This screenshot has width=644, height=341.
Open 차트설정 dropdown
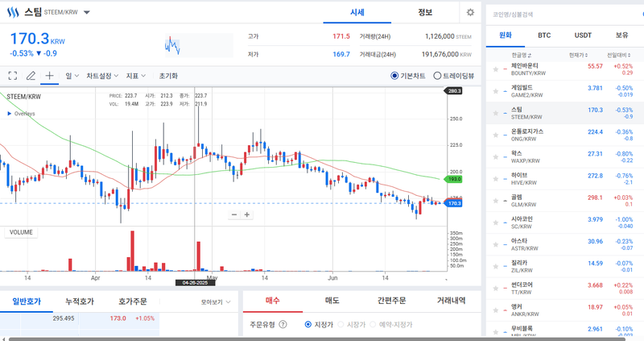coord(102,76)
